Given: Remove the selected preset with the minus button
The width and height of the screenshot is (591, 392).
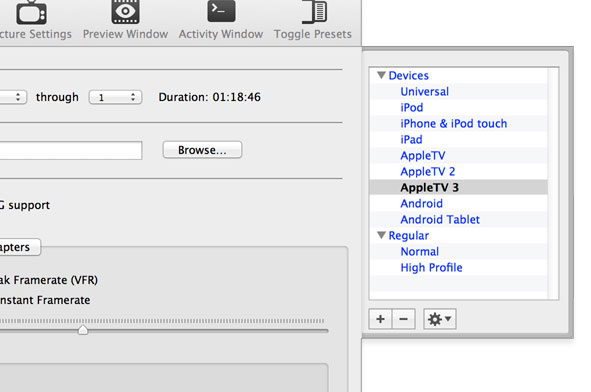Looking at the screenshot, I should pos(404,319).
